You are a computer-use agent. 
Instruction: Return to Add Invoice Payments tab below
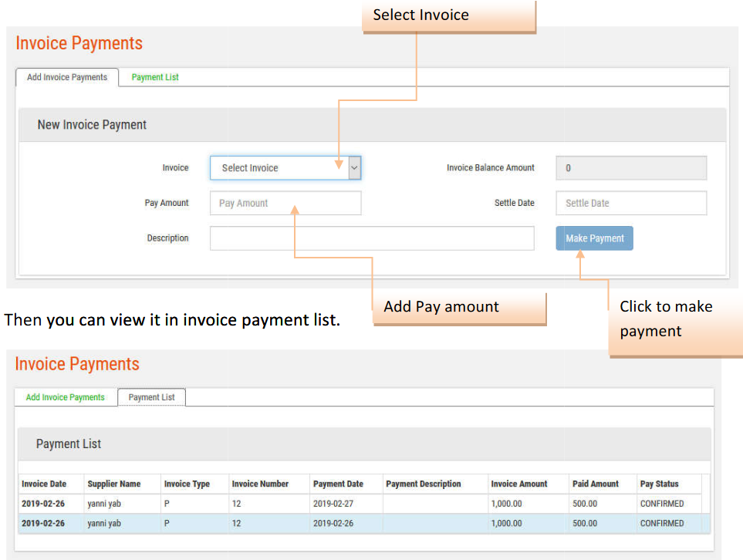click(x=65, y=396)
